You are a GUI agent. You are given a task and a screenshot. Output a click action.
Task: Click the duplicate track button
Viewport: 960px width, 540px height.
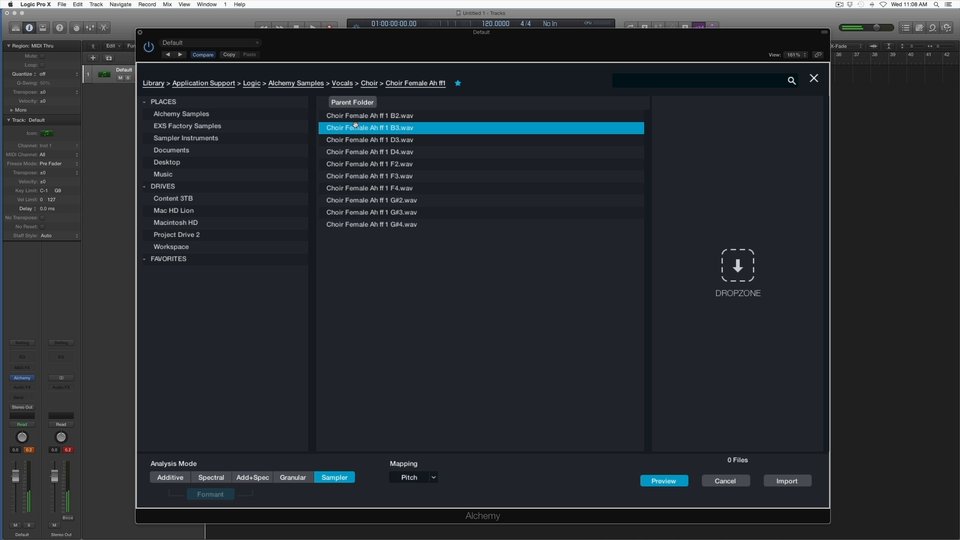coord(108,58)
